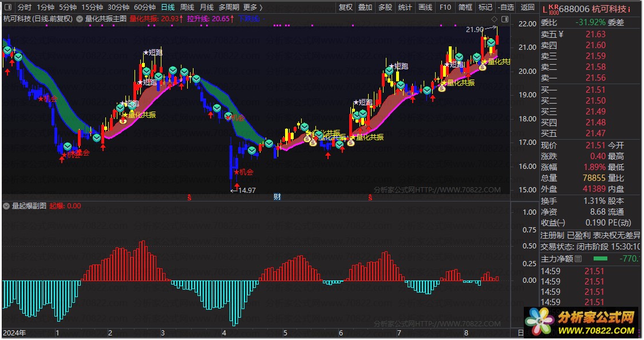This screenshot has height=340, width=644.
Task: Click the 杭可科技(日线.前复权) chart title
Action: point(38,19)
